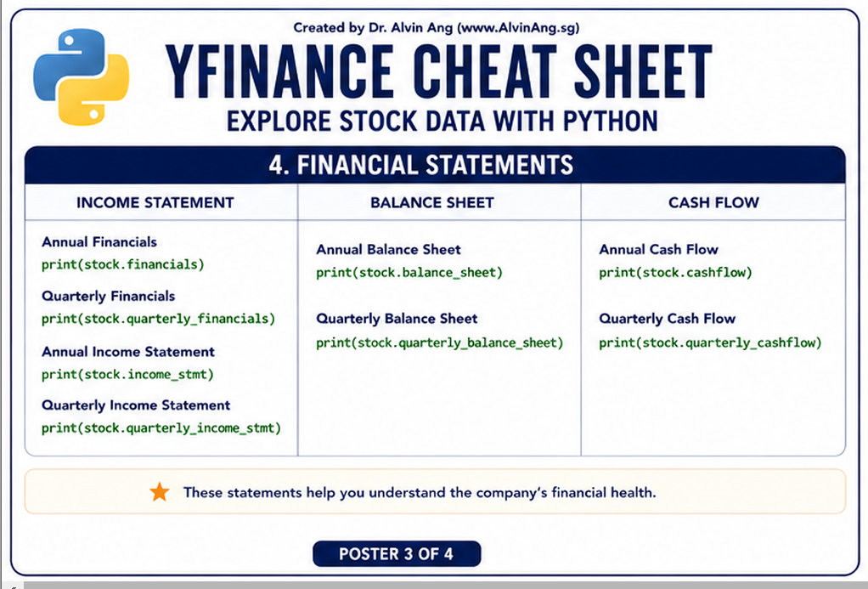Select the CASH FLOW column header
The height and width of the screenshot is (589, 868).
pos(713,203)
